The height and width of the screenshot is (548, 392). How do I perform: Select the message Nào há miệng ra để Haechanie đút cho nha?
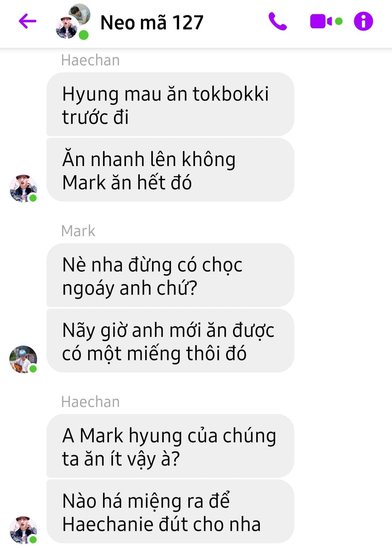point(170,511)
